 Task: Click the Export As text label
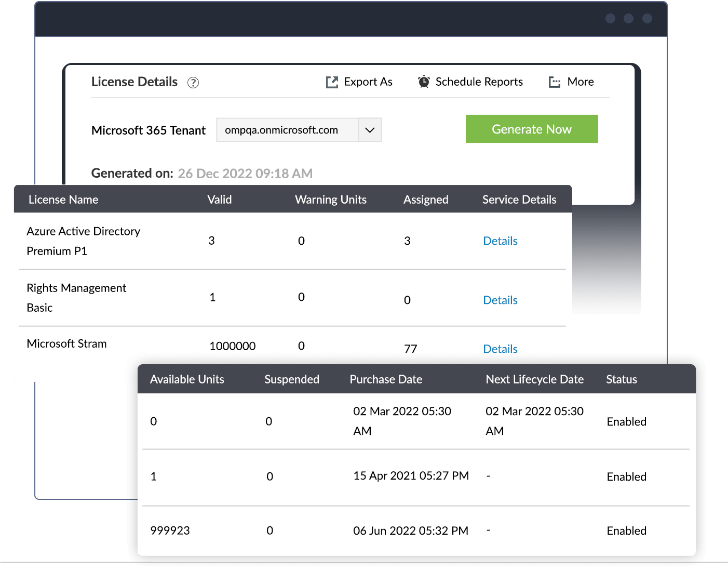368,82
